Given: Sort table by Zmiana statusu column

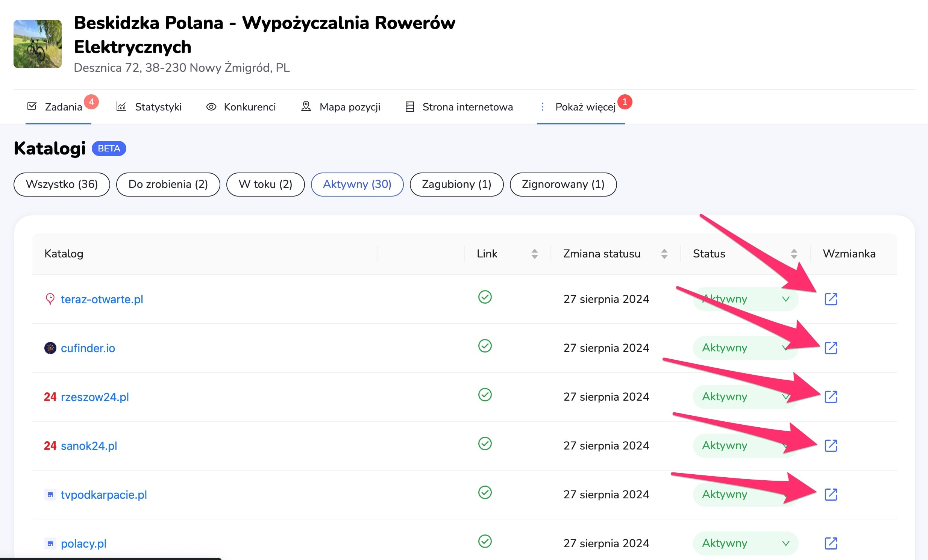Looking at the screenshot, I should (x=664, y=254).
